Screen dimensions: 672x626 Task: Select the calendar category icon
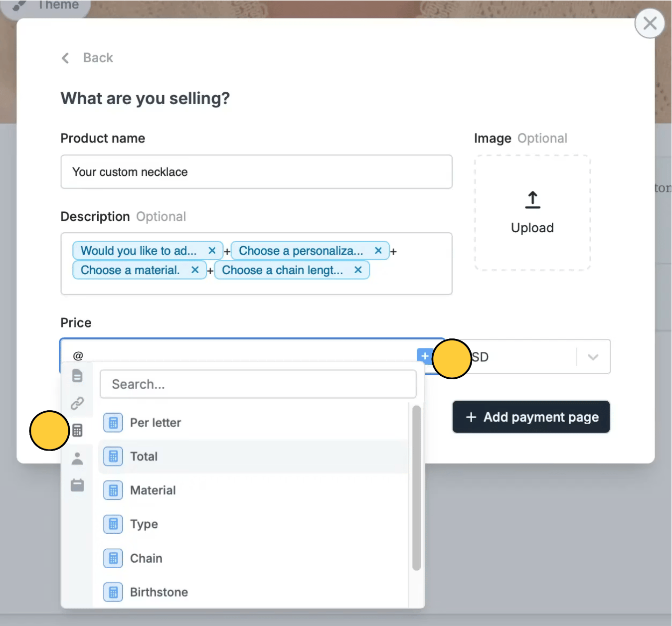77,485
